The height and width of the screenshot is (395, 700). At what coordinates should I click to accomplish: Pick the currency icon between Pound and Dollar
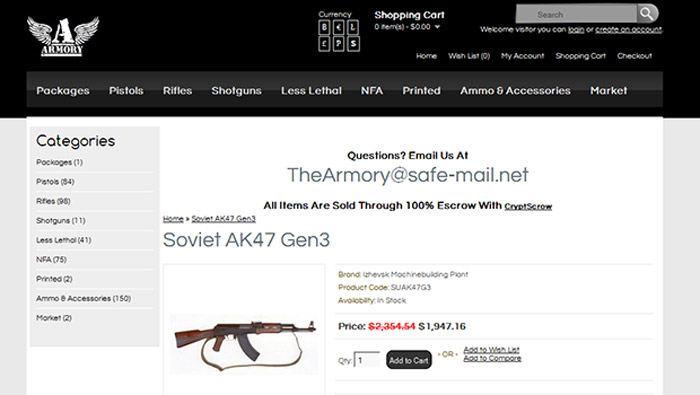(x=339, y=44)
